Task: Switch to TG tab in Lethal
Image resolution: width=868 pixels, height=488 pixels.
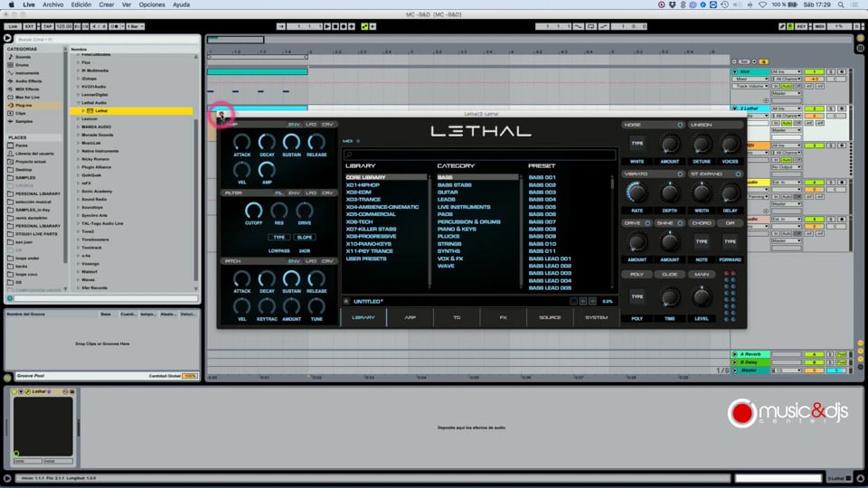Action: (457, 317)
